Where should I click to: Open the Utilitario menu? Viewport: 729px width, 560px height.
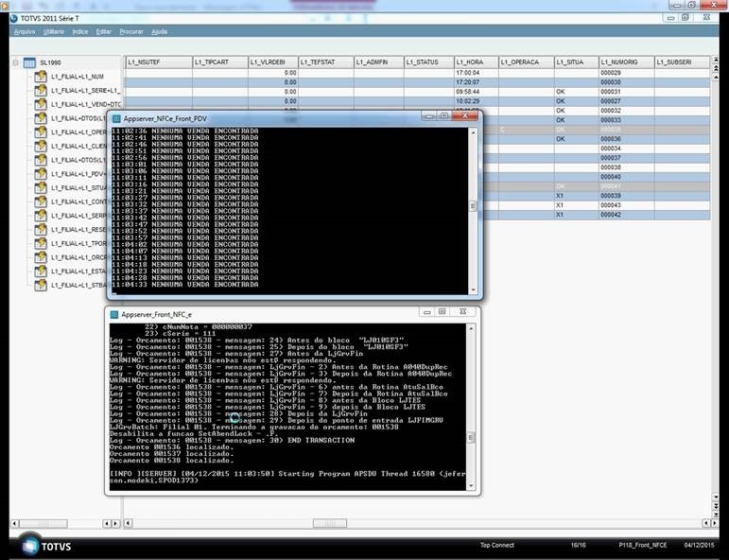54,31
